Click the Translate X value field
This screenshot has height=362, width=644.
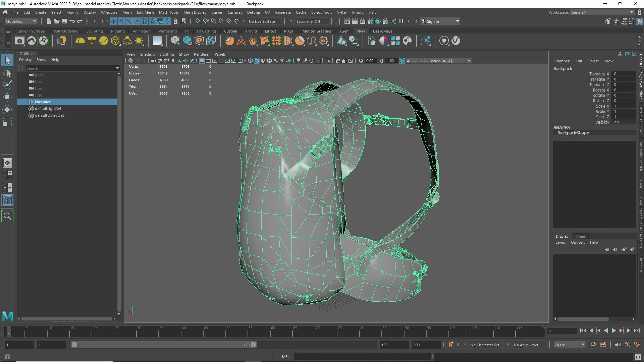click(x=623, y=74)
